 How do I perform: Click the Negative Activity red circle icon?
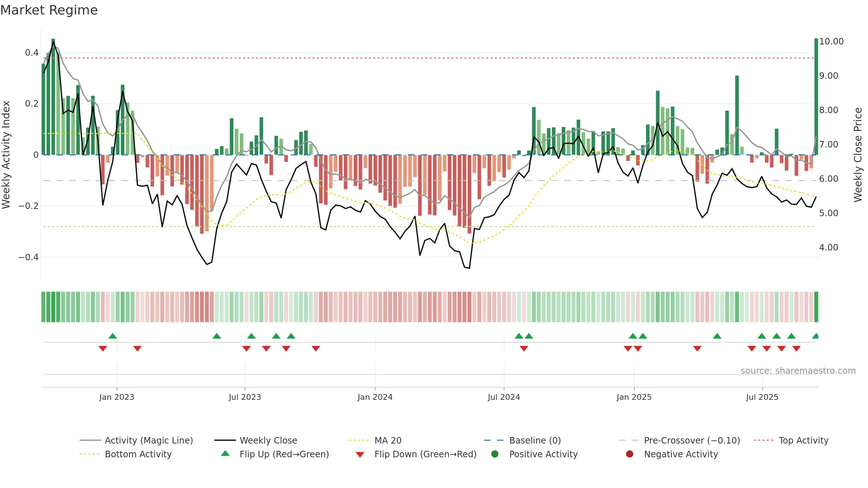coord(630,454)
